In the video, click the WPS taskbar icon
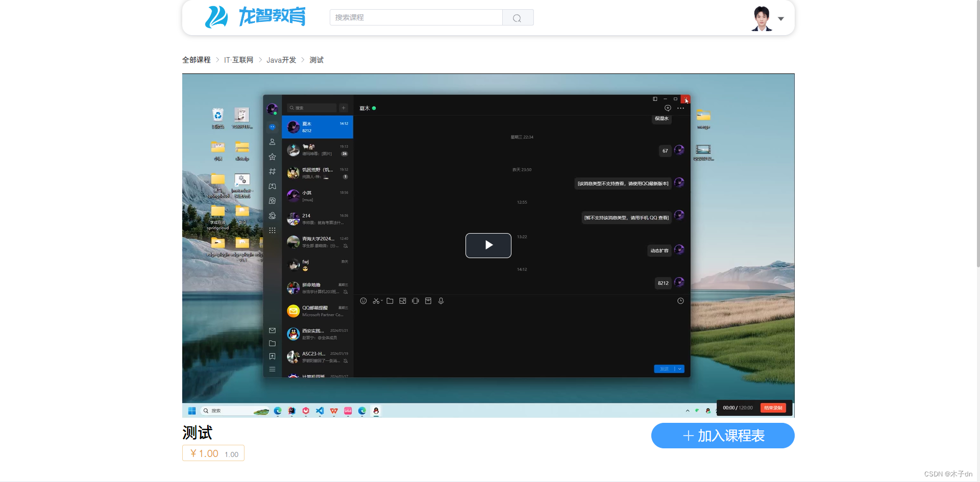 tap(334, 411)
